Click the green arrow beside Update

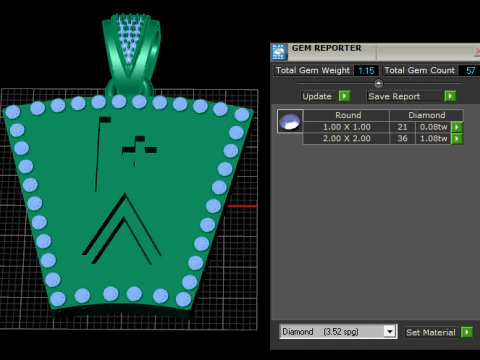(x=344, y=96)
